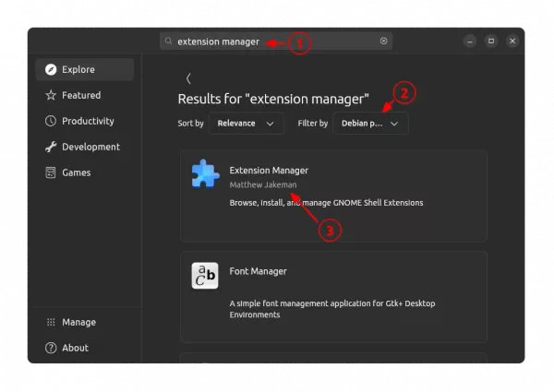Open the Explore section
This screenshot has height=392, width=554.
pos(85,69)
